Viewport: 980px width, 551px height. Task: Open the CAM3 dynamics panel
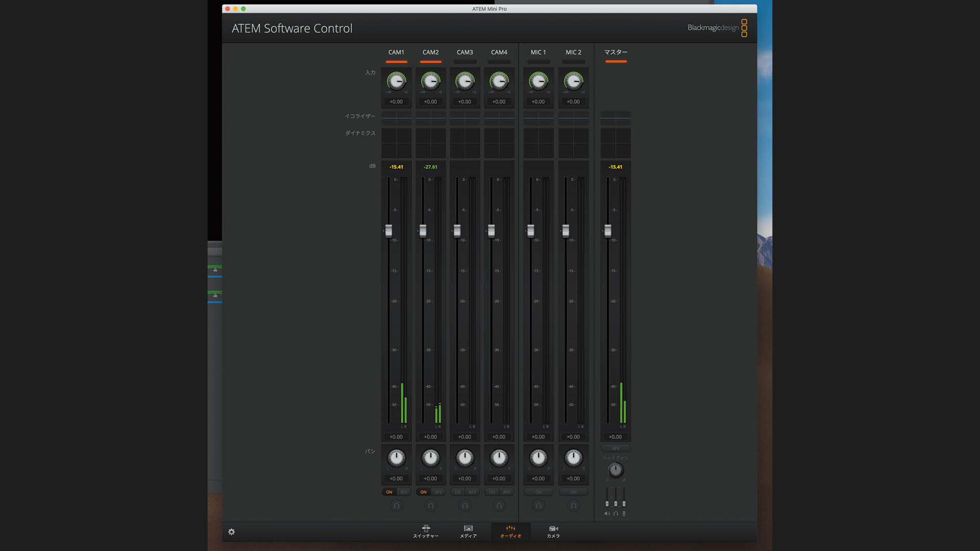pos(464,143)
